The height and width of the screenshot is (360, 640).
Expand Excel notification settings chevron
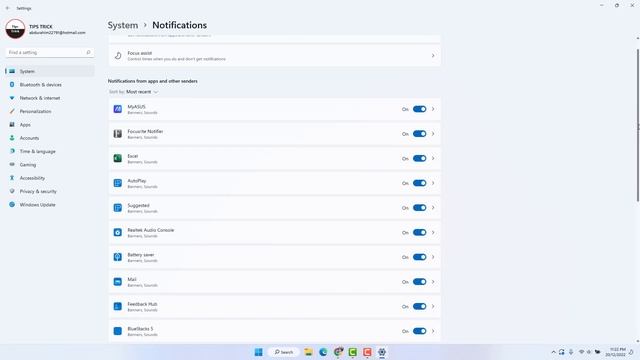[433, 158]
